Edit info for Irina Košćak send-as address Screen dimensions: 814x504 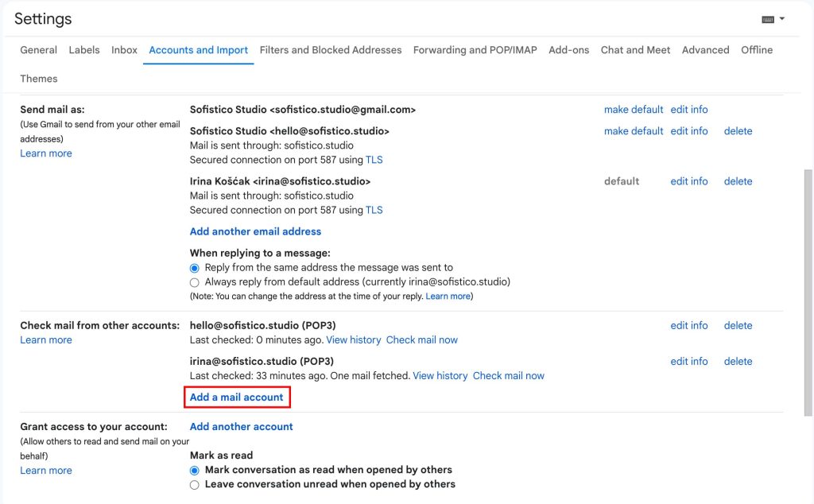coord(688,181)
